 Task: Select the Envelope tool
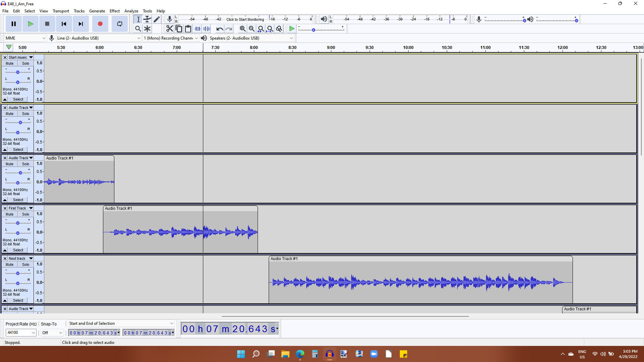[147, 19]
